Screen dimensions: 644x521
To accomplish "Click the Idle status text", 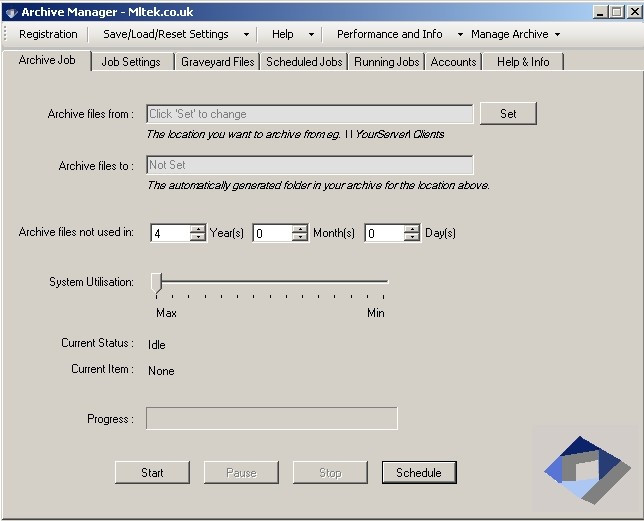I will (156, 344).
